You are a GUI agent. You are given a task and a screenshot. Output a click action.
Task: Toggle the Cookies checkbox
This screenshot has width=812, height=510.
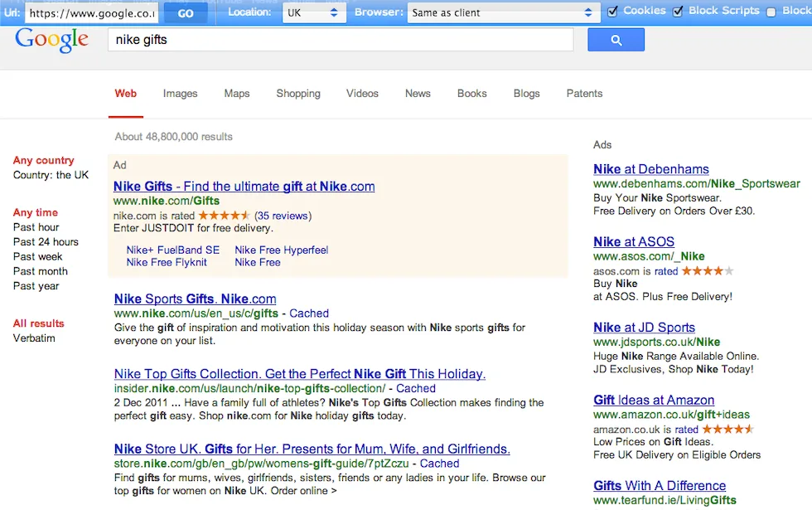coord(612,12)
